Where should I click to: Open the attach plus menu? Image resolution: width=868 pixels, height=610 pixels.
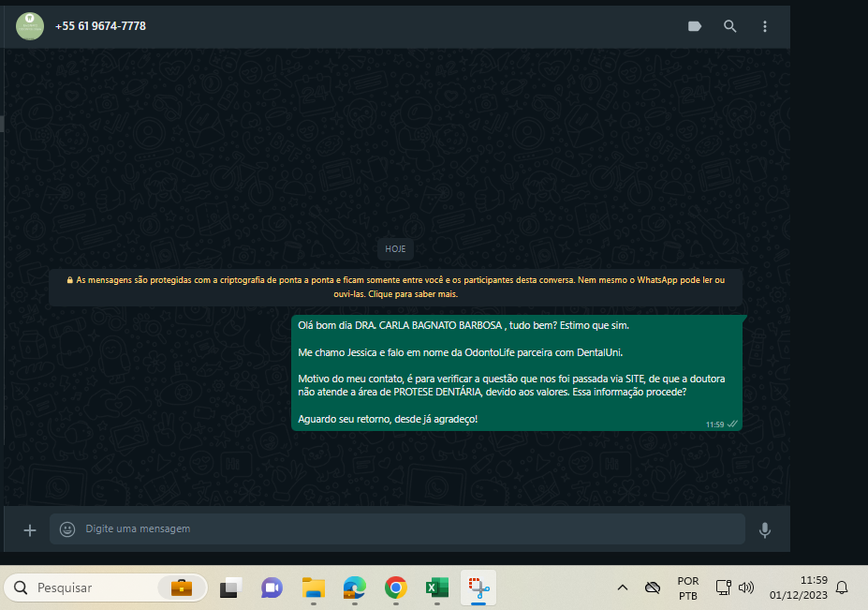pos(30,530)
